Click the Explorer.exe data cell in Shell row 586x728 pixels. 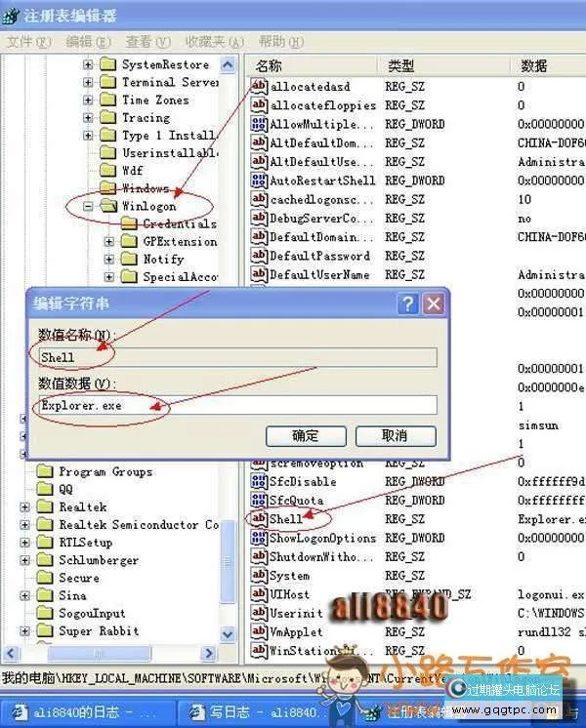tap(551, 519)
